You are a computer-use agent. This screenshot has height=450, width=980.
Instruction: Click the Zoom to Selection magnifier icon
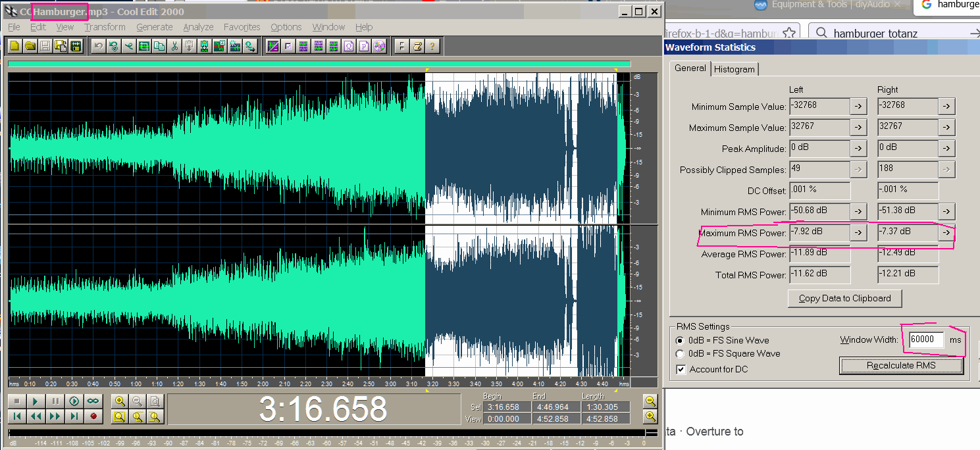tap(120, 416)
